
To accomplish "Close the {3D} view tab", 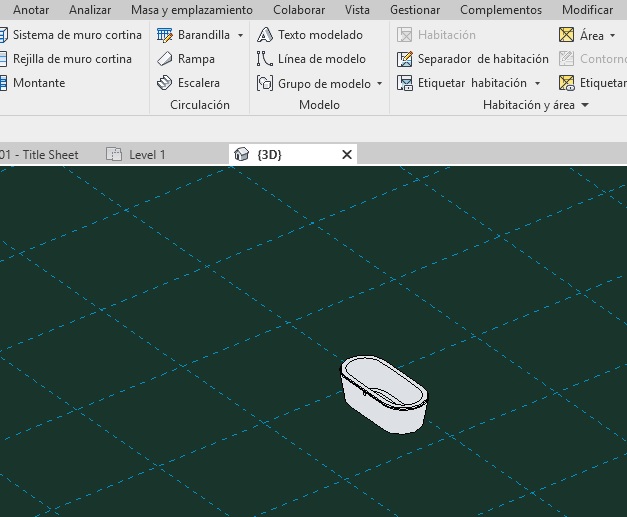I will click(x=347, y=154).
